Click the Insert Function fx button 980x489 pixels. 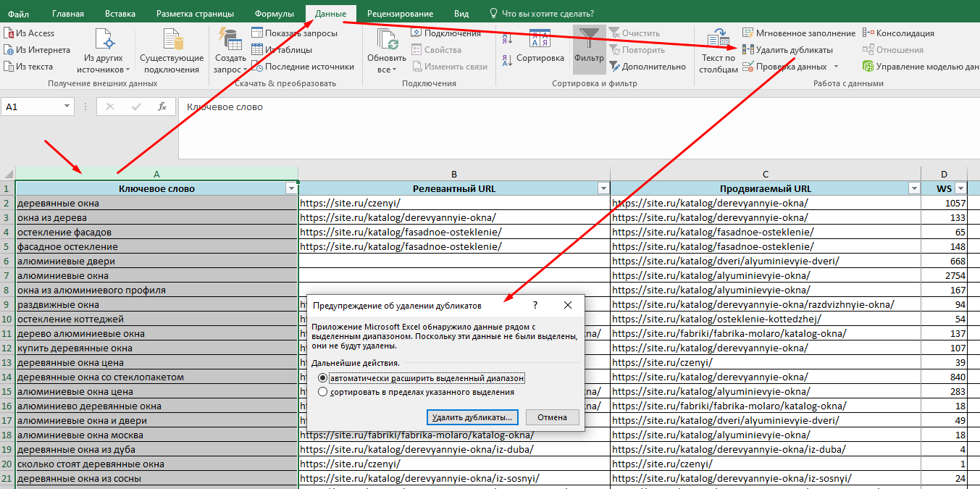[162, 106]
